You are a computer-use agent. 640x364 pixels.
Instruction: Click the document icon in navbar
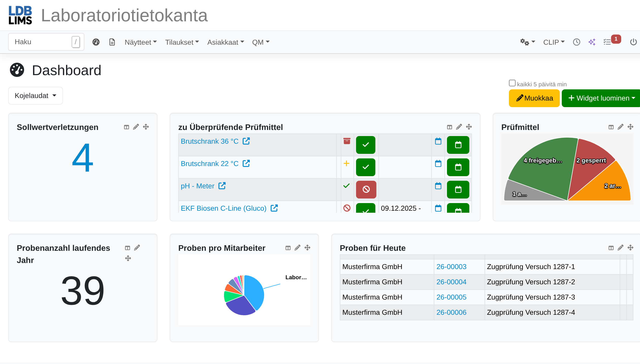(x=112, y=42)
